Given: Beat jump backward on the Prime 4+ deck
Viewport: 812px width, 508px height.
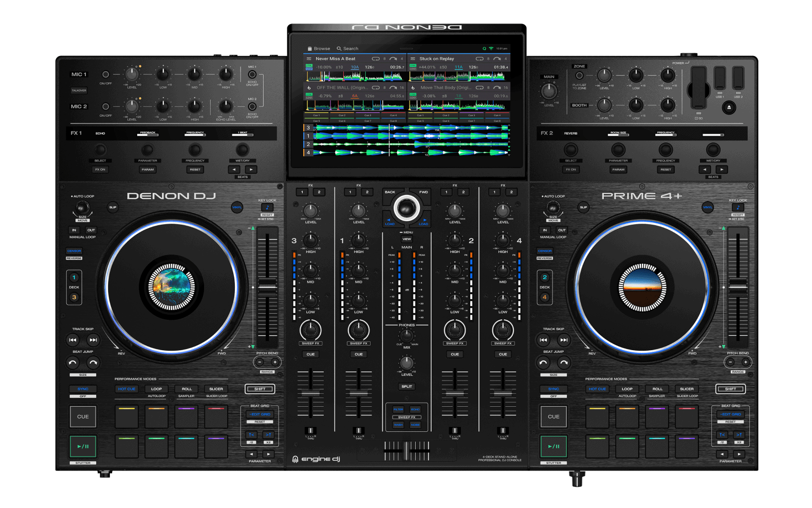Looking at the screenshot, I should [544, 363].
